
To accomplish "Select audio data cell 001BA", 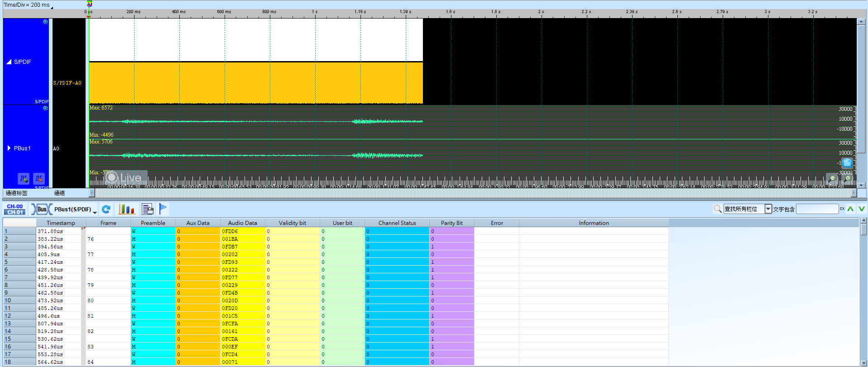I will 243,239.
